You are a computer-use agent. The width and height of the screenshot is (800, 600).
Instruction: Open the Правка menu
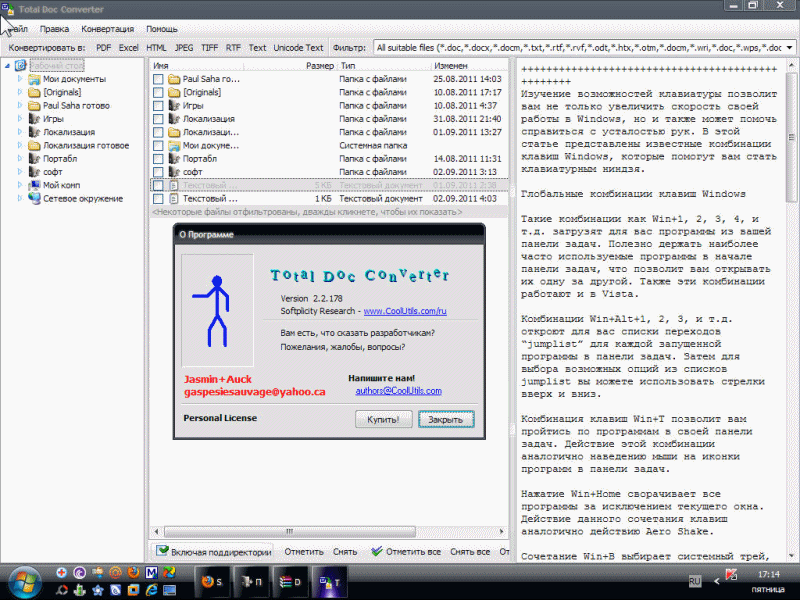[x=54, y=29]
